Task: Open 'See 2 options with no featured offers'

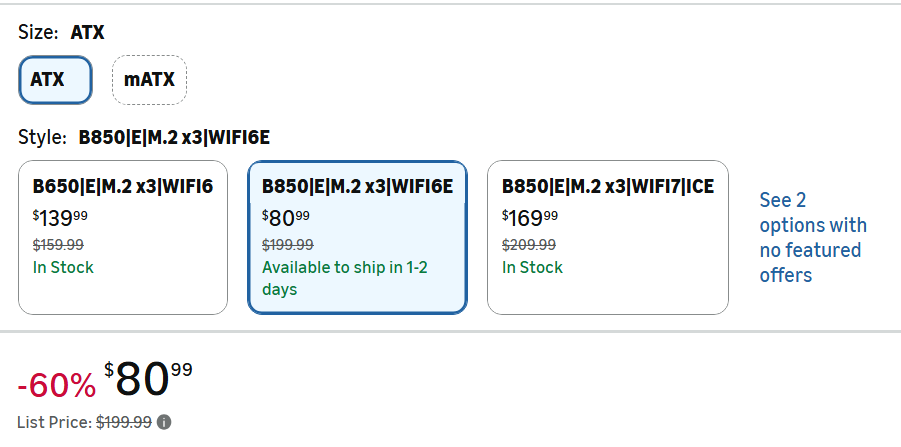Action: point(812,237)
